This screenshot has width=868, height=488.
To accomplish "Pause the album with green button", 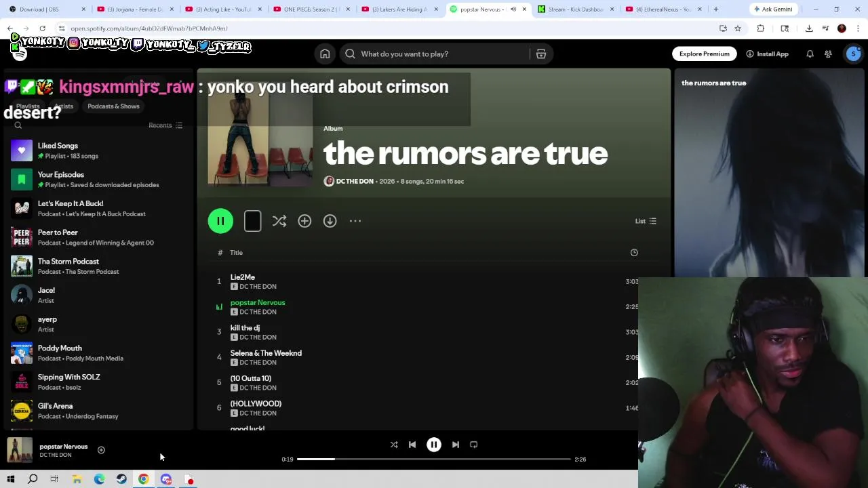I will tap(220, 221).
